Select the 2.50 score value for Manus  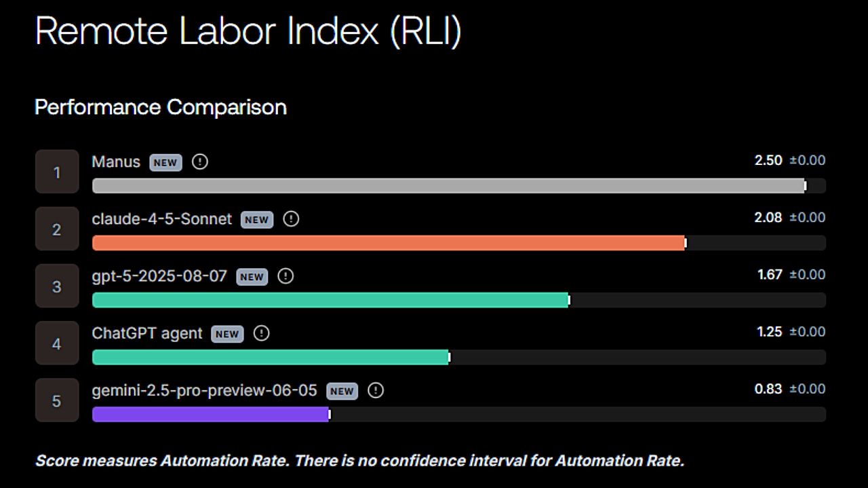[769, 160]
